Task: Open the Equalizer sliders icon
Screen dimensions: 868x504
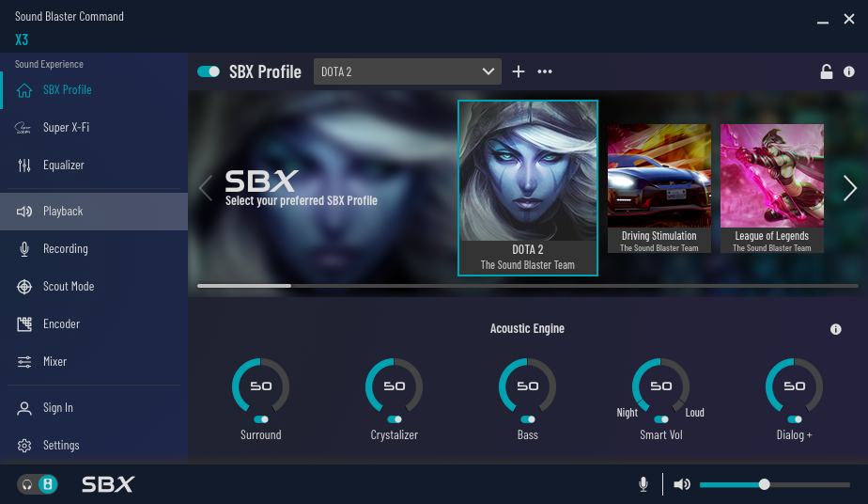Action: 24,165
